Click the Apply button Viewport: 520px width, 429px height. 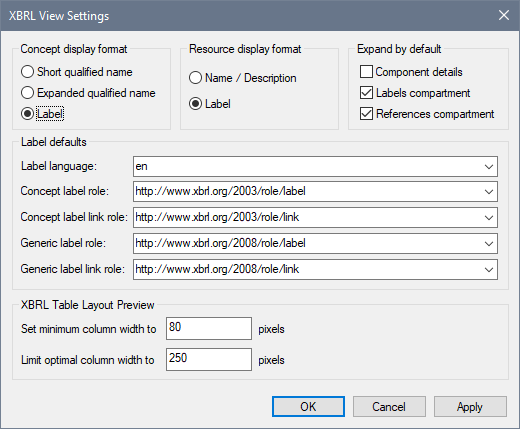[x=470, y=407]
